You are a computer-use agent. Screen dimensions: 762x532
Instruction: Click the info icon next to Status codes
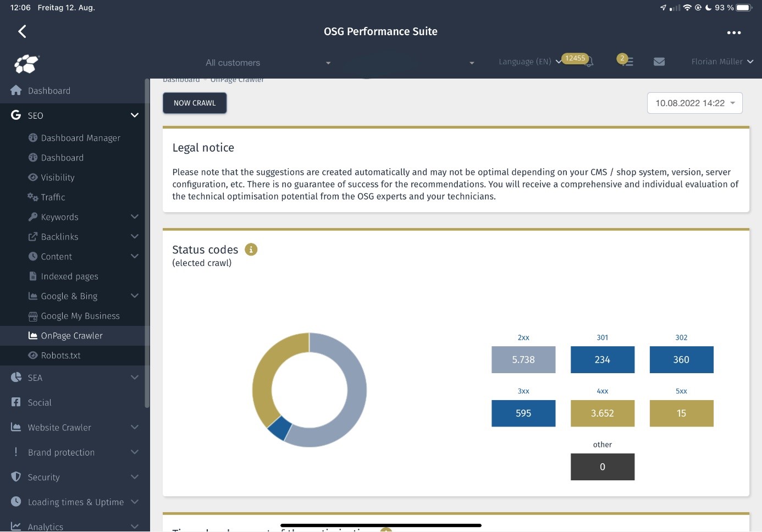point(251,250)
